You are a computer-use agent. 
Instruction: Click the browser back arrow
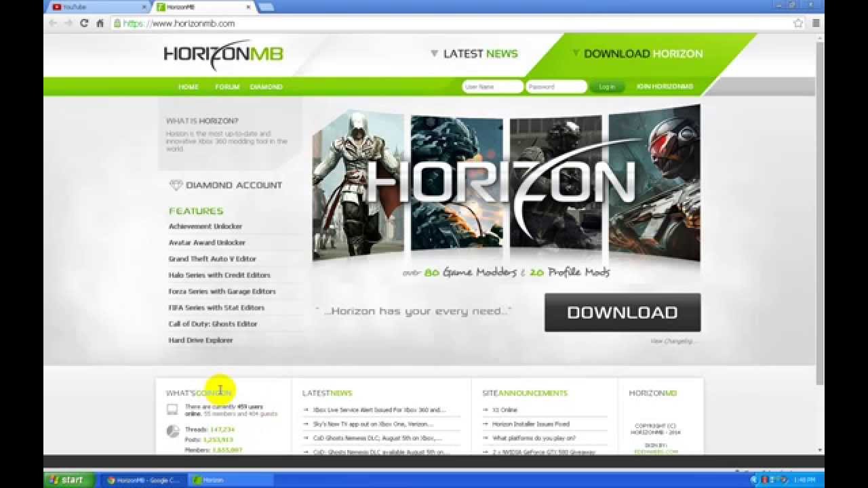(53, 23)
